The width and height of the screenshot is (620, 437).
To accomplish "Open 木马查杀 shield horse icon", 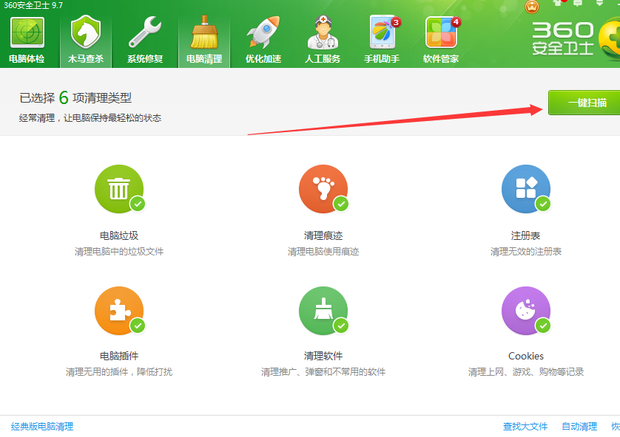I will (x=85, y=32).
